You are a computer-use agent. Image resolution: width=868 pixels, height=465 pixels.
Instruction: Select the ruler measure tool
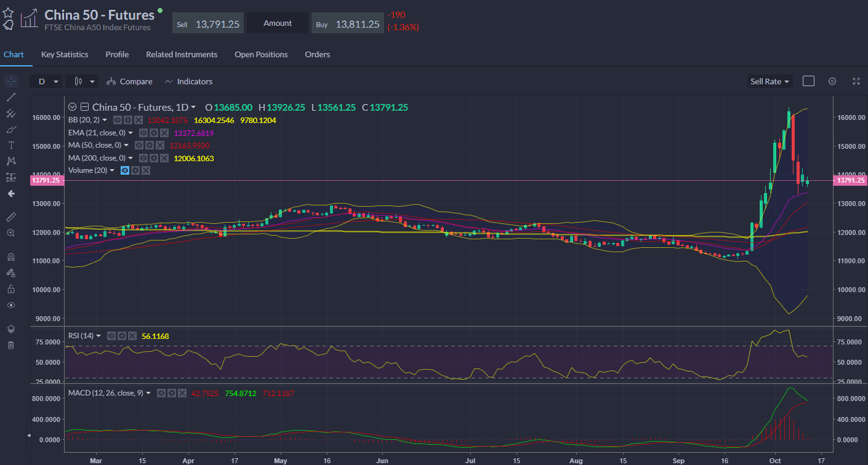point(10,217)
